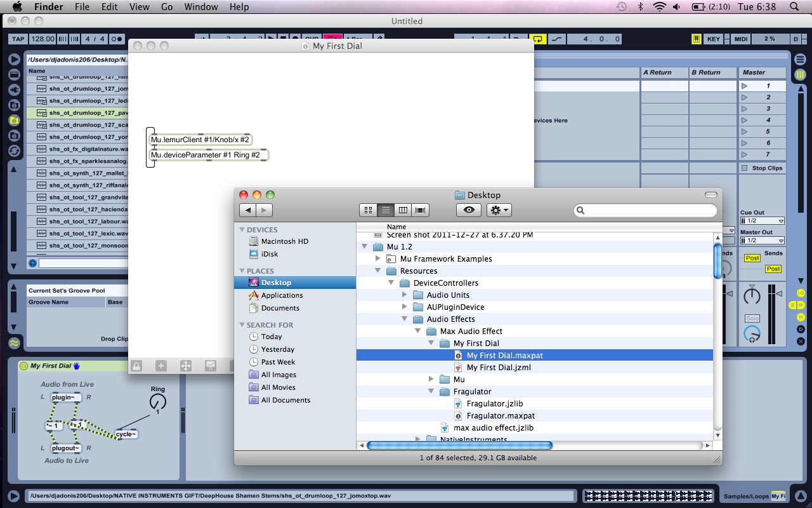
Task: Switch Finder to Cover Flow view
Action: pyautogui.click(x=420, y=210)
